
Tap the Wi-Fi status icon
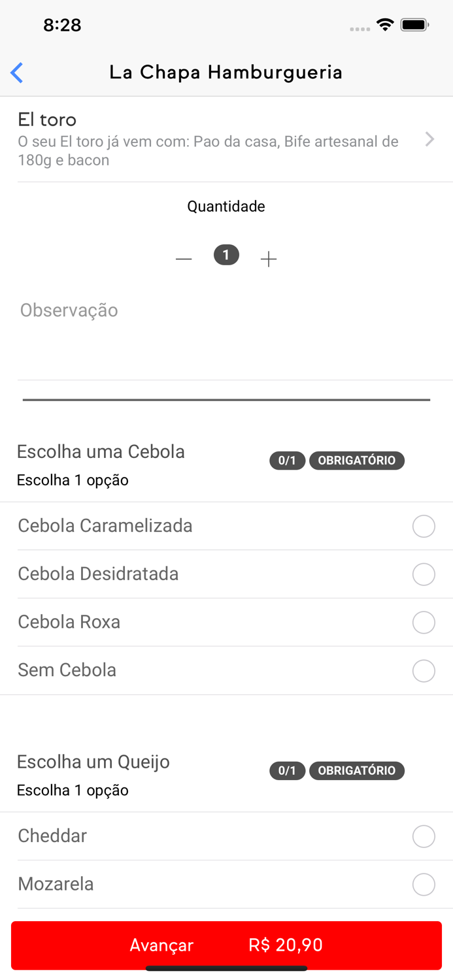pos(385,25)
